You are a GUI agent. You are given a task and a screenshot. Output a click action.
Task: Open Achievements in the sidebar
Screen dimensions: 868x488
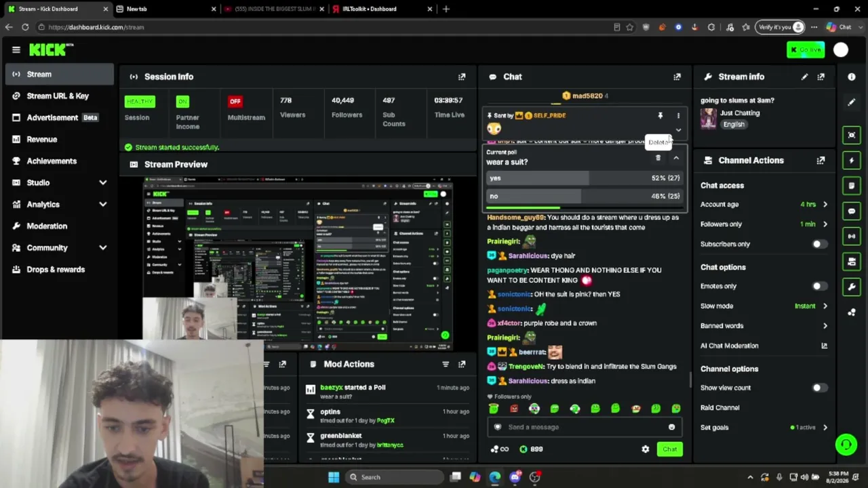58,161
